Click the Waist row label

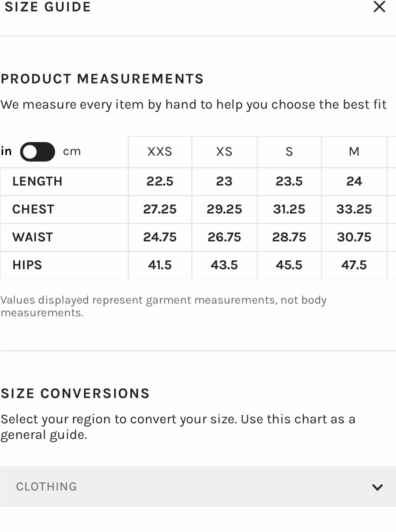coord(33,237)
